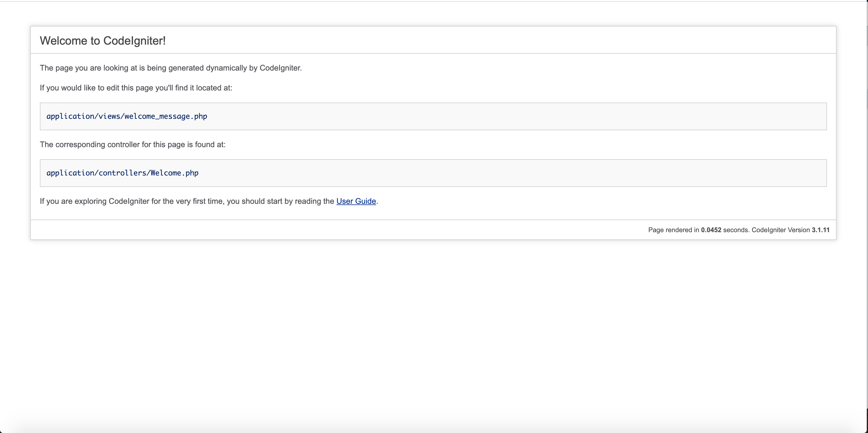Open the User Guide link
The height and width of the screenshot is (433, 868).
tap(356, 201)
